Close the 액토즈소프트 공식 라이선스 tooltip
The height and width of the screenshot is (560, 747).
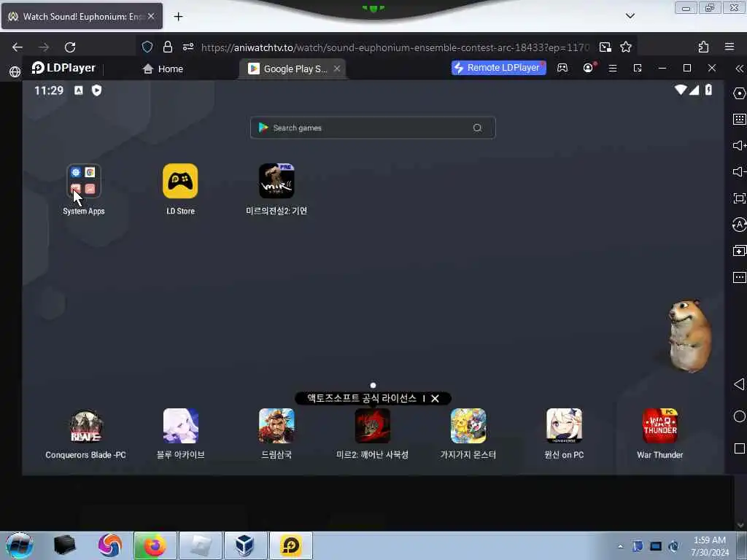(x=435, y=399)
